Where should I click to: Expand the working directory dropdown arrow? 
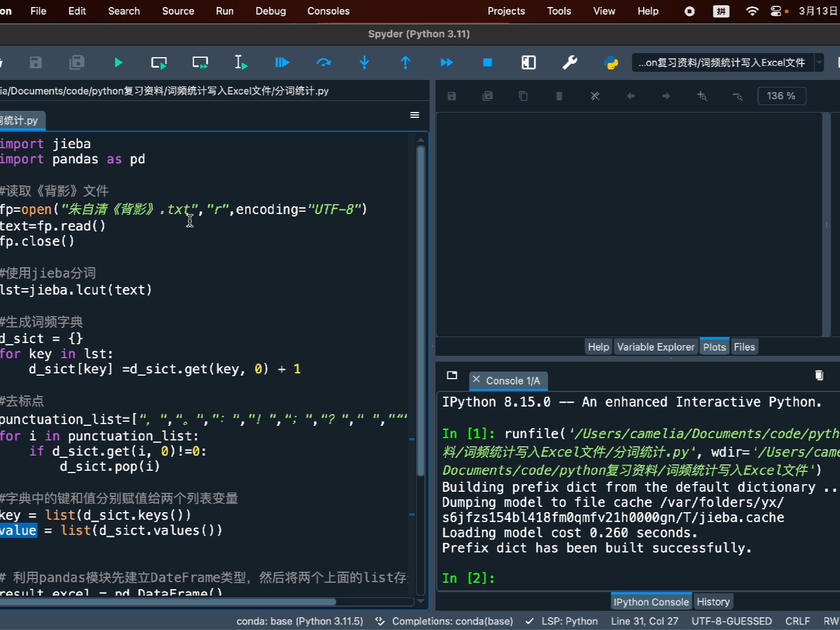pyautogui.click(x=819, y=62)
